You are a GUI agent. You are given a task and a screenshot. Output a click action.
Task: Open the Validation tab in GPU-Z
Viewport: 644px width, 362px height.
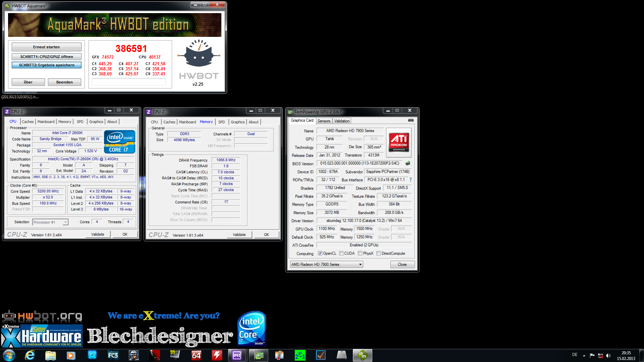click(x=342, y=121)
